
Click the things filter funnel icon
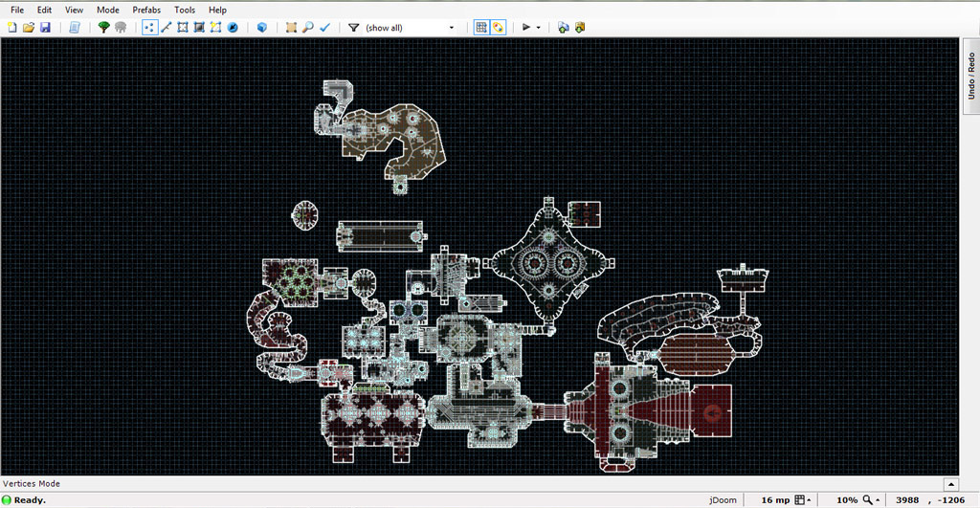coord(353,28)
